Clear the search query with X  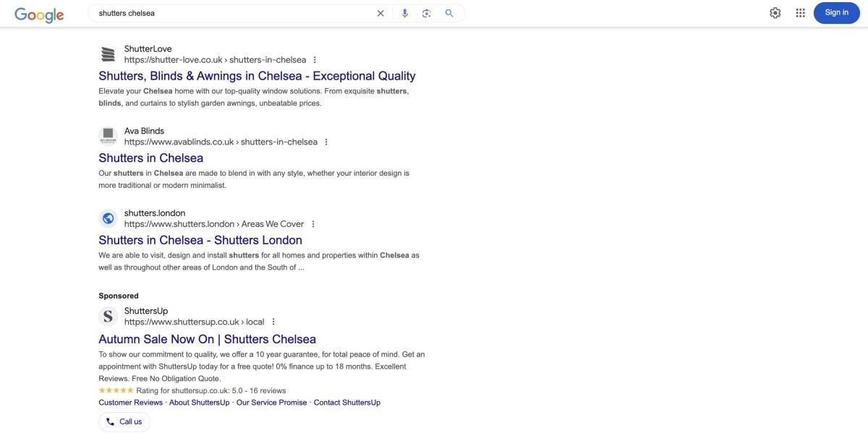click(380, 13)
